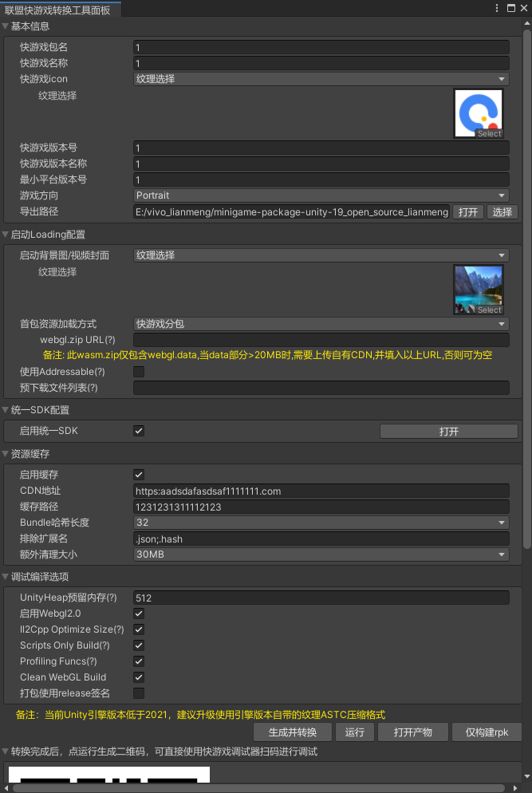Click the 生成并转换 button
The height and width of the screenshot is (793, 532).
(x=292, y=732)
